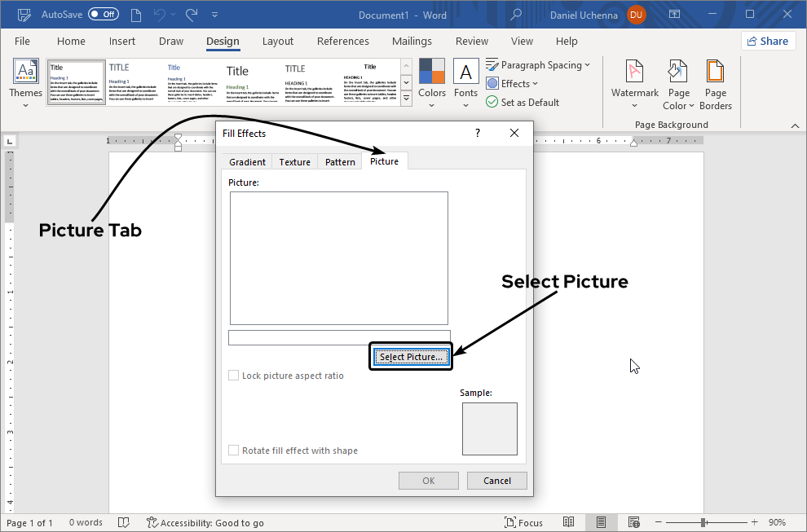Click the Watermark icon
Image resolution: width=807 pixels, height=532 pixels.
tap(634, 73)
